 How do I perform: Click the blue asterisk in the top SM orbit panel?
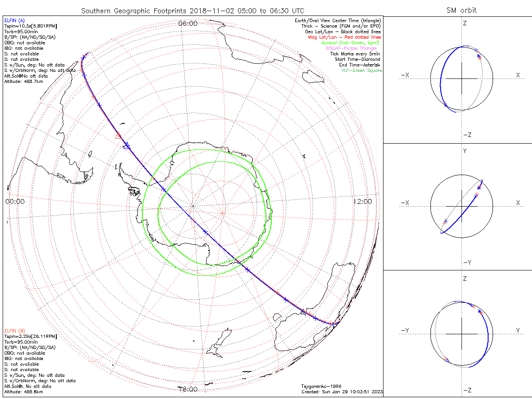click(478, 56)
